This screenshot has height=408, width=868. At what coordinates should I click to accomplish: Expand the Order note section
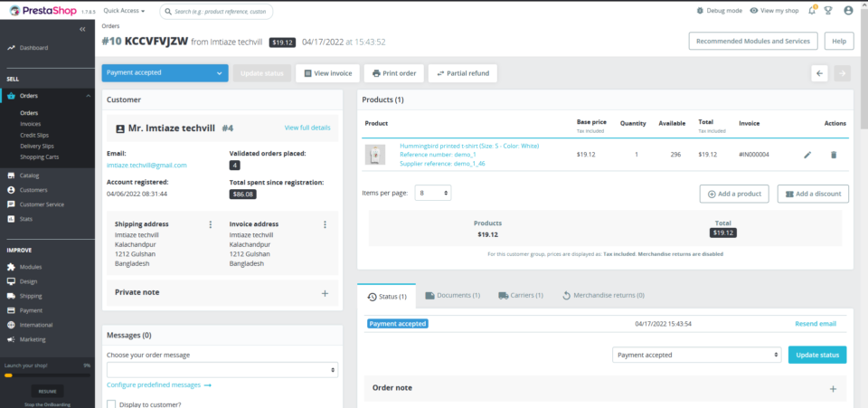coord(833,388)
